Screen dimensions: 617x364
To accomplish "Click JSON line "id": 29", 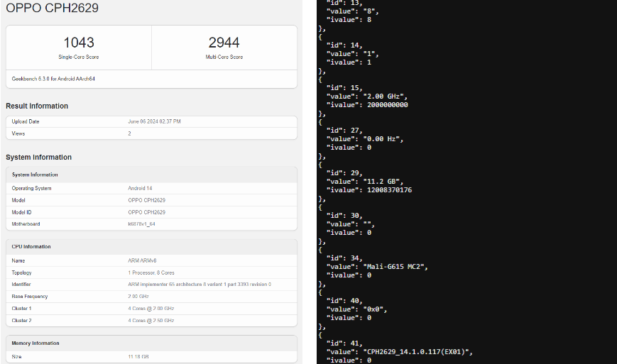I will [x=344, y=173].
